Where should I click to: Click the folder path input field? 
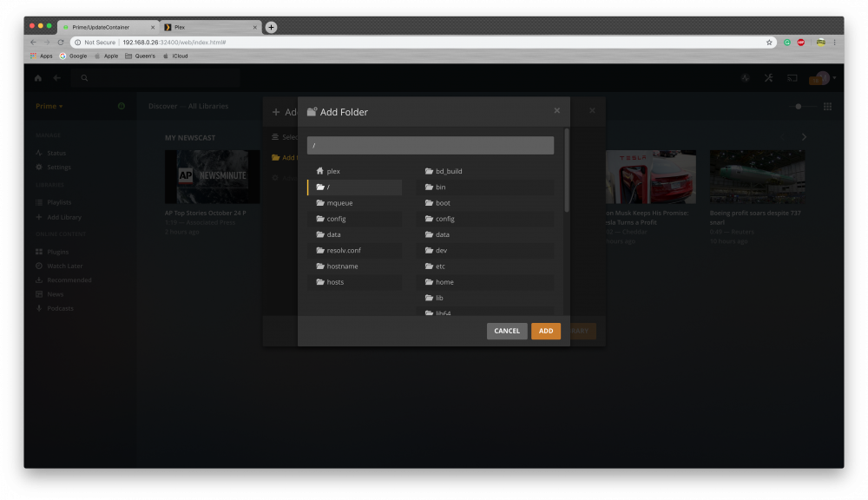pyautogui.click(x=431, y=145)
